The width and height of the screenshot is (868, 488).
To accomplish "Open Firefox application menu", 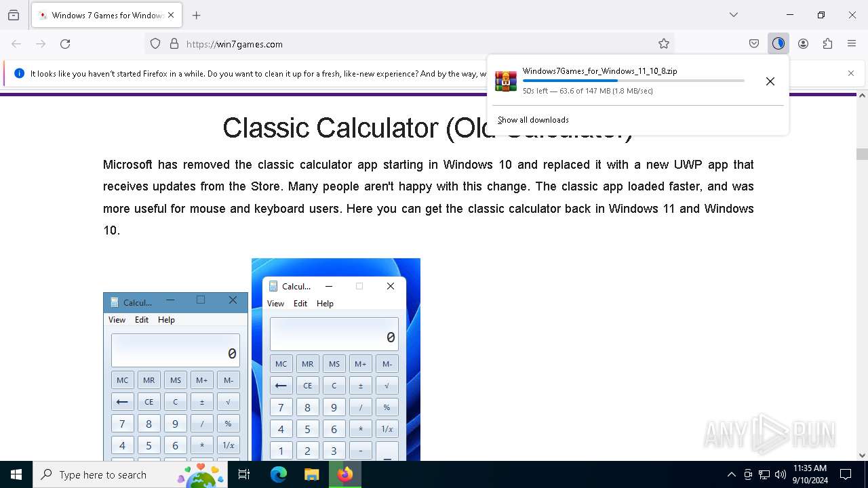I will click(x=852, y=43).
